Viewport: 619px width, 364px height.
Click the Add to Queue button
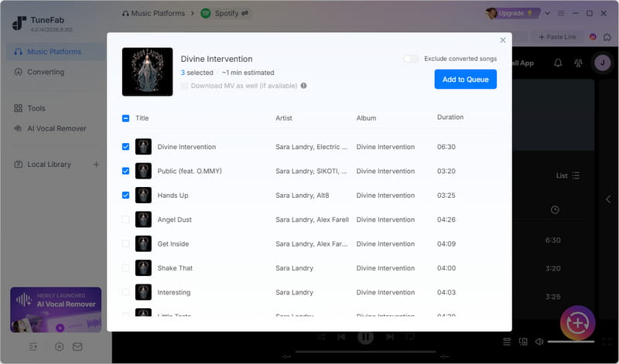[x=466, y=80]
